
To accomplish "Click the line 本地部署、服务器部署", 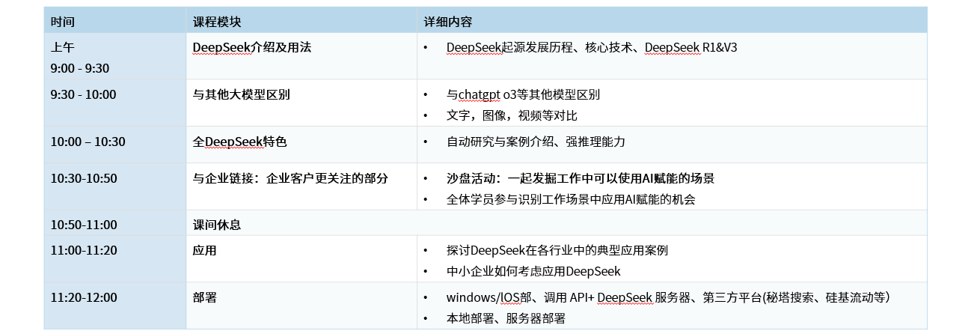I will tap(506, 318).
